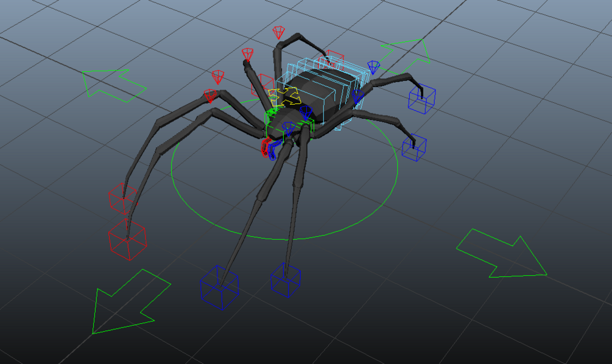Select the blue gem between thorax and abdomen
Viewport: 612px width, 364px height.
click(x=306, y=113)
